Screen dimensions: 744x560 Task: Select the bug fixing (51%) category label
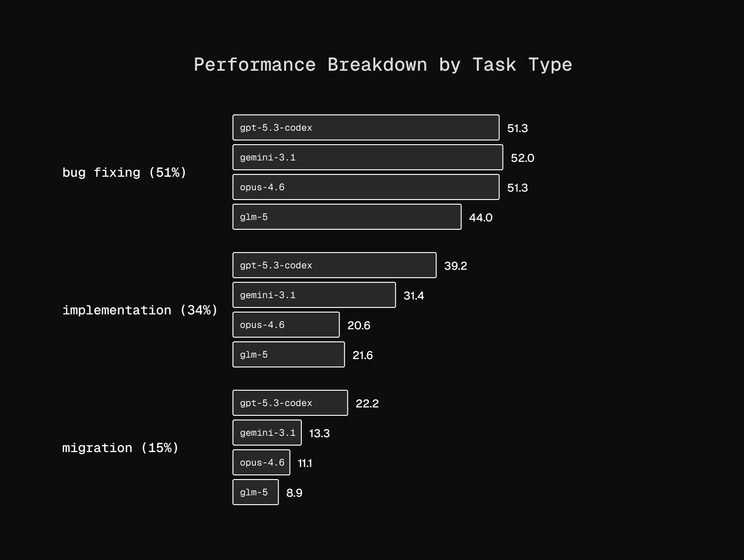tap(124, 173)
